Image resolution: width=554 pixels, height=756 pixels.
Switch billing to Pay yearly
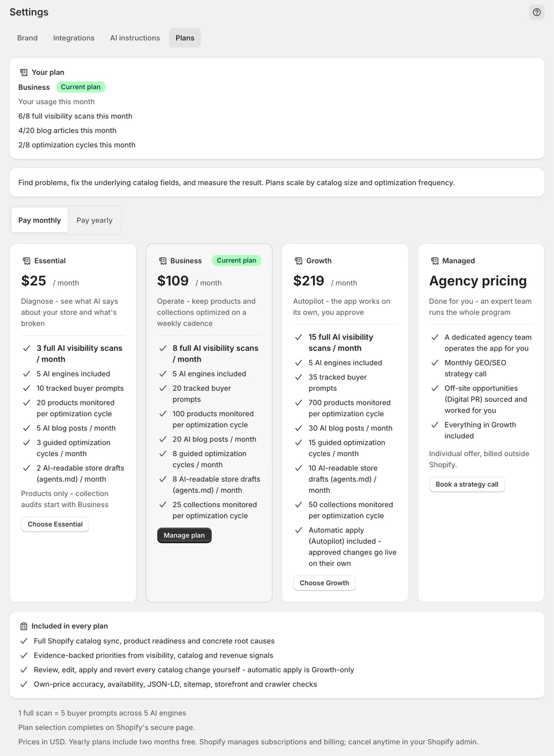94,220
